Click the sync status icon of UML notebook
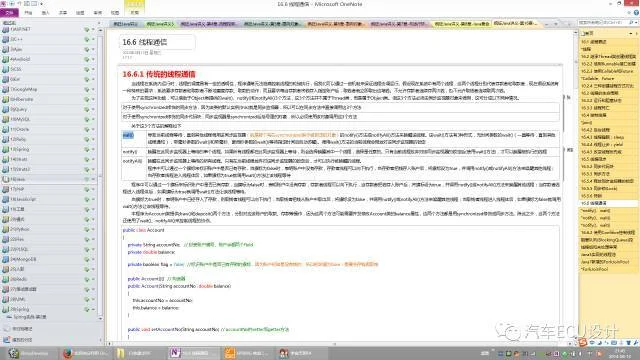The image size is (640, 360). (x=87, y=299)
